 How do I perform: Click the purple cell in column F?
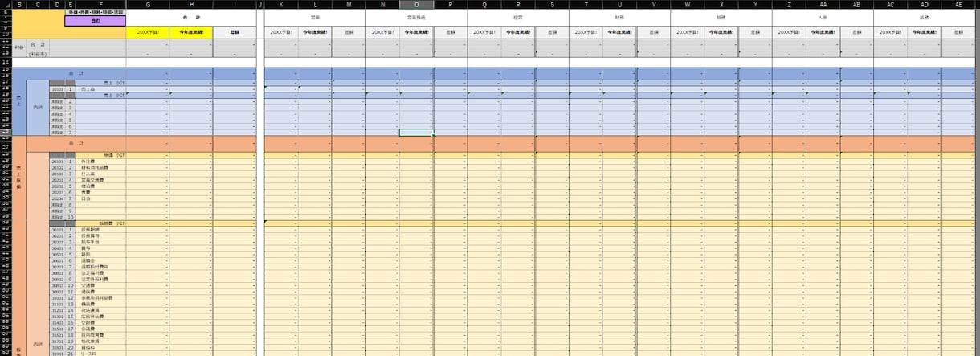(x=95, y=22)
